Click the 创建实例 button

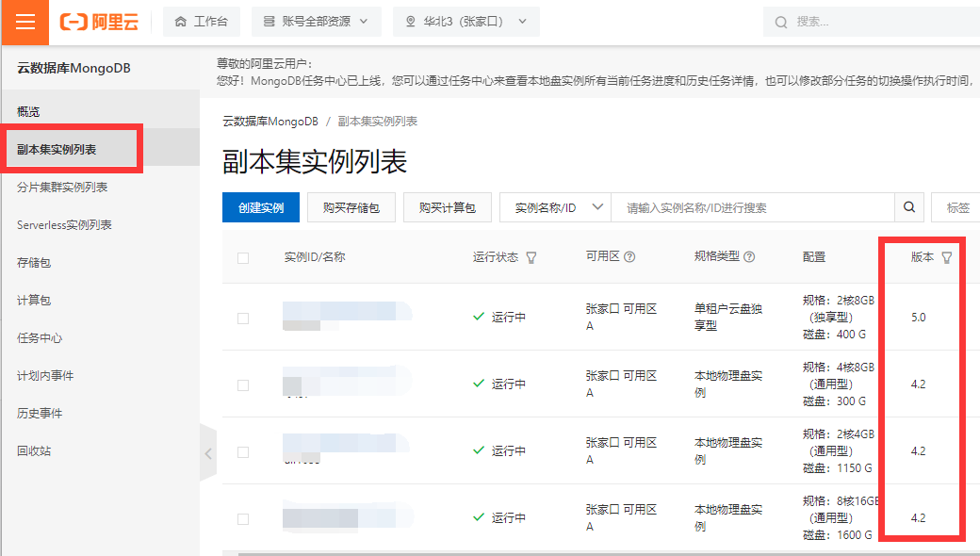click(x=261, y=207)
